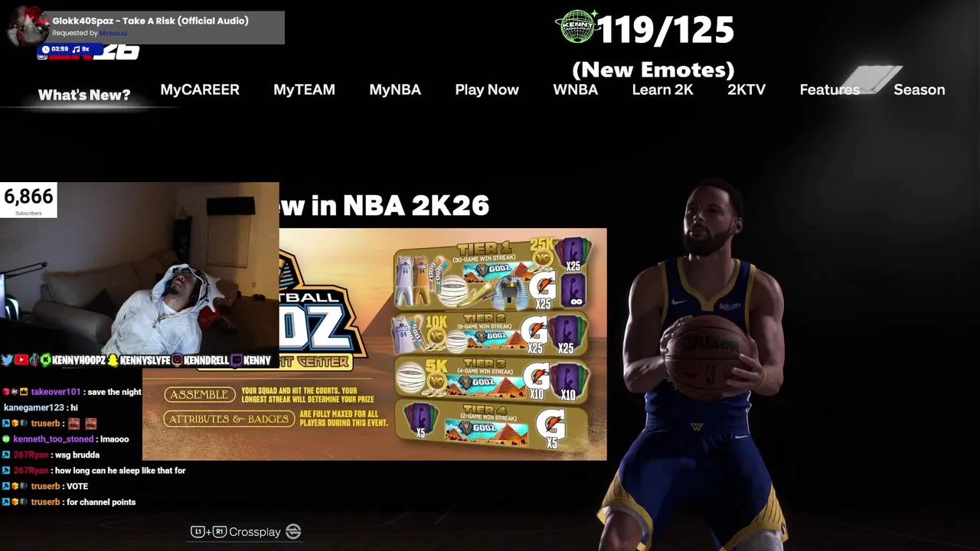
Task: Switch to the Features tab
Action: (x=829, y=90)
